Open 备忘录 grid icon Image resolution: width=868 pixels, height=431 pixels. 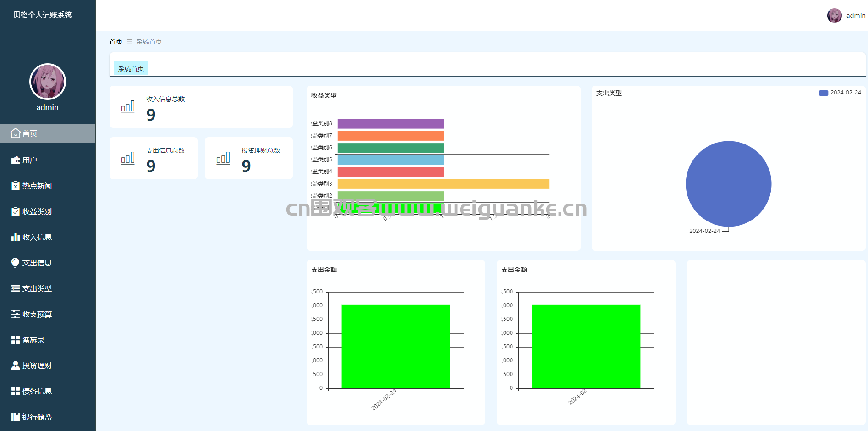(16, 340)
